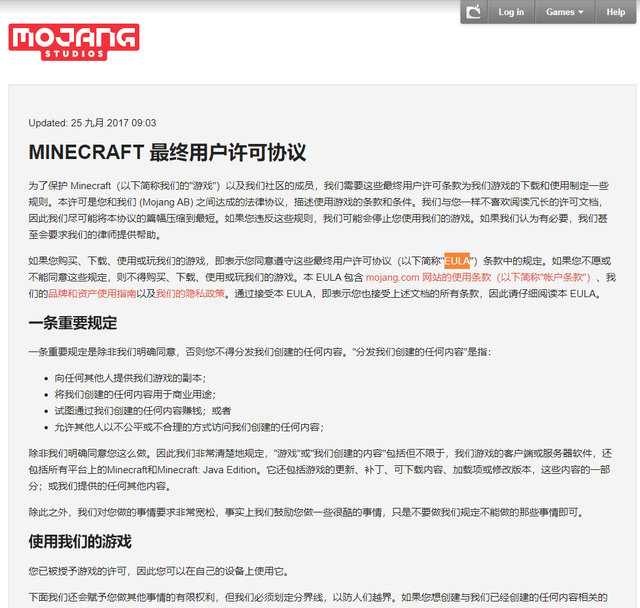640x608 pixels.
Task: Click bullet 将我们创建的任何内容用于商业用途
Action: pyautogui.click(x=135, y=395)
